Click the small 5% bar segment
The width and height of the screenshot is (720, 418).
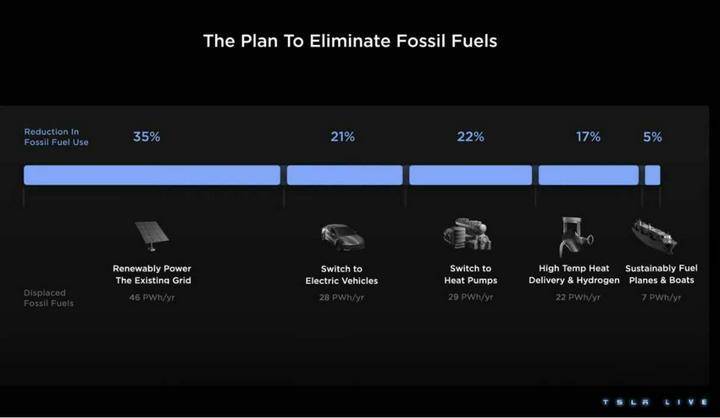coord(652,175)
